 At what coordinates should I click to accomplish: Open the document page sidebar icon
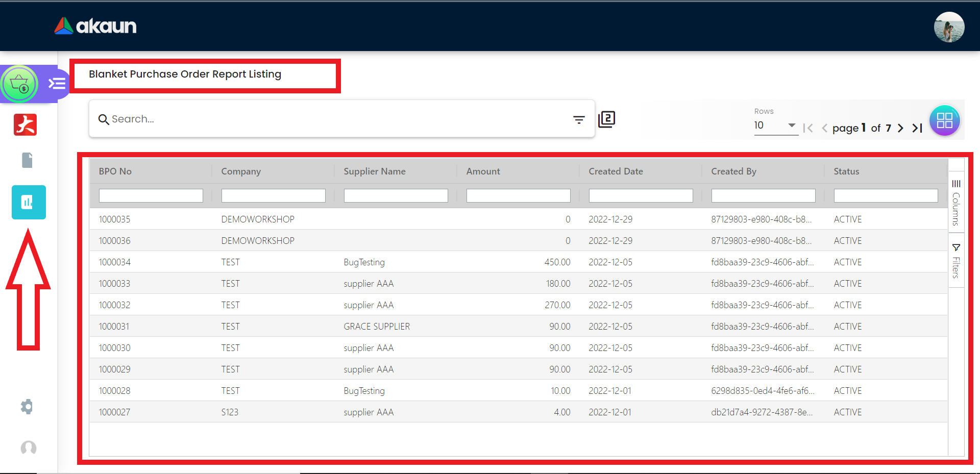coord(28,160)
